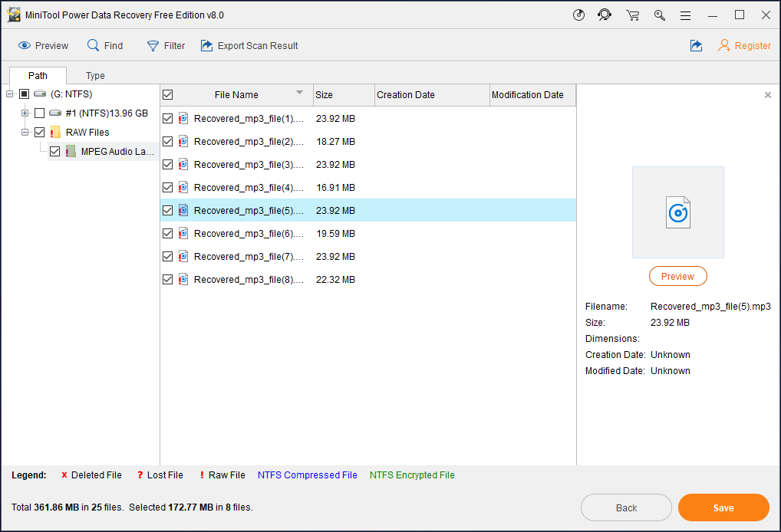Click the bootable media disc icon
This screenshot has height=532, width=781.
pos(578,15)
